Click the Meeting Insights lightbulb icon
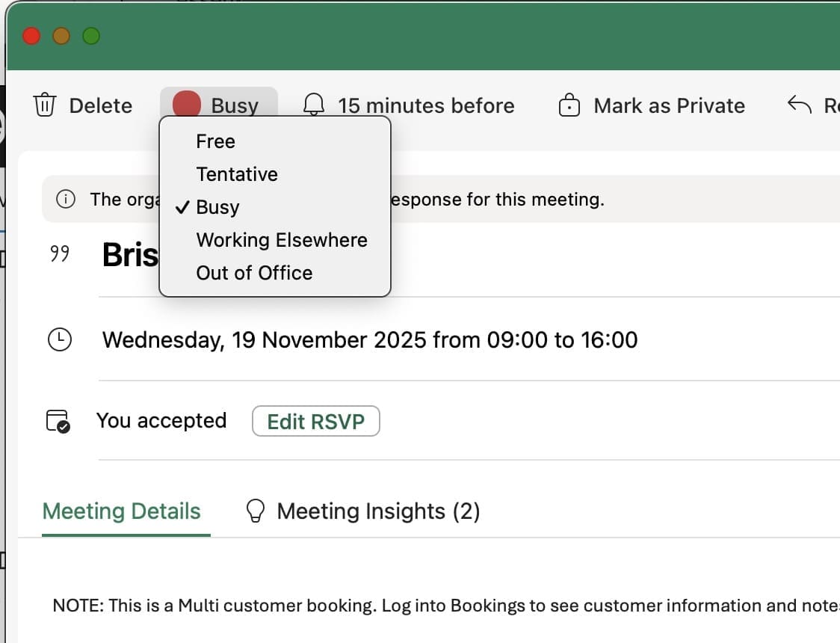This screenshot has height=643, width=840. [x=256, y=511]
